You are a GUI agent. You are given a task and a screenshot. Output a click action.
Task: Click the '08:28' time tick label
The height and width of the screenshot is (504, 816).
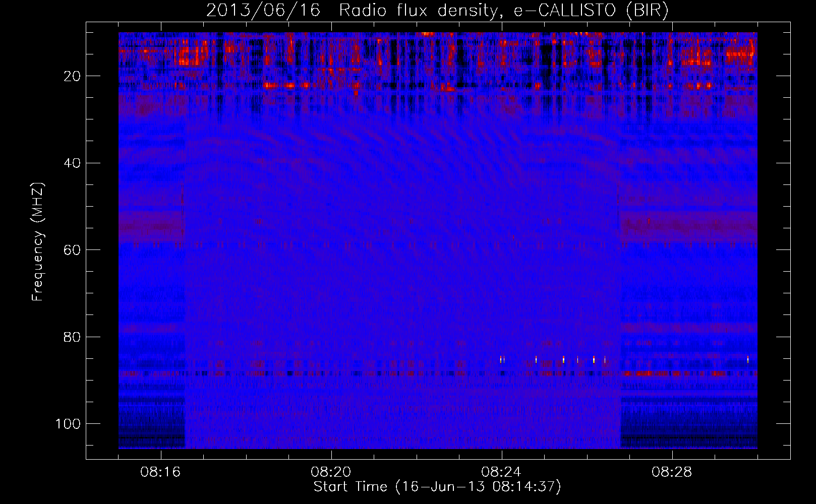[x=672, y=472]
